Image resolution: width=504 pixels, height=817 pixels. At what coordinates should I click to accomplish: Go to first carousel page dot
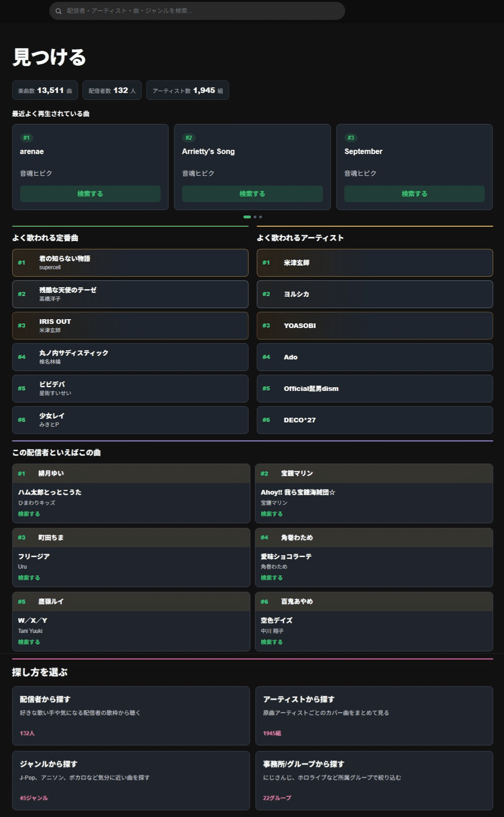point(247,217)
